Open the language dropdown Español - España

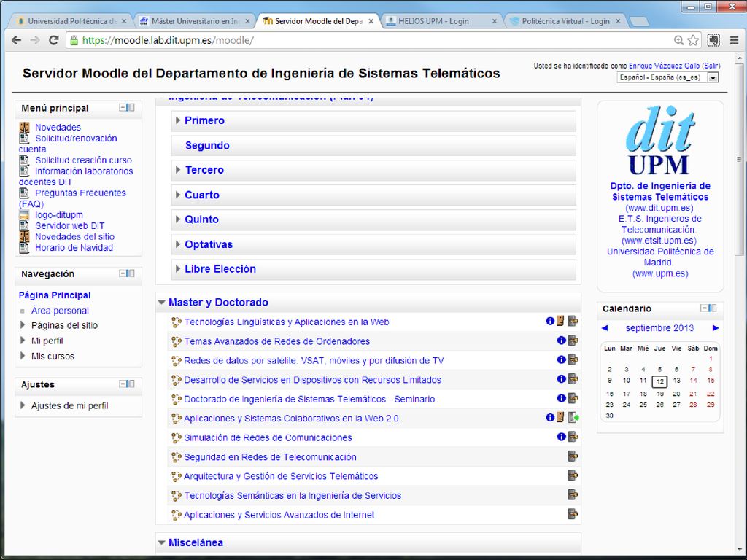pyautogui.click(x=667, y=77)
